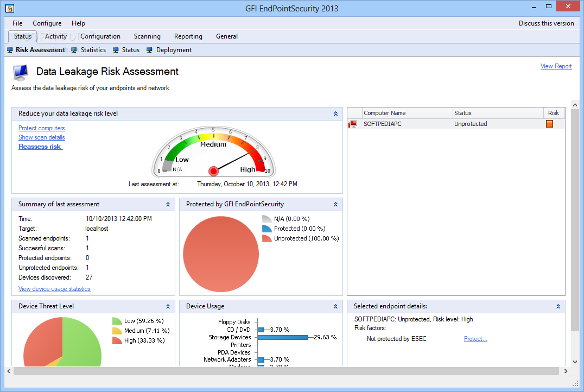Click the Network Adapters usage bar
584x392 pixels.
(x=261, y=359)
